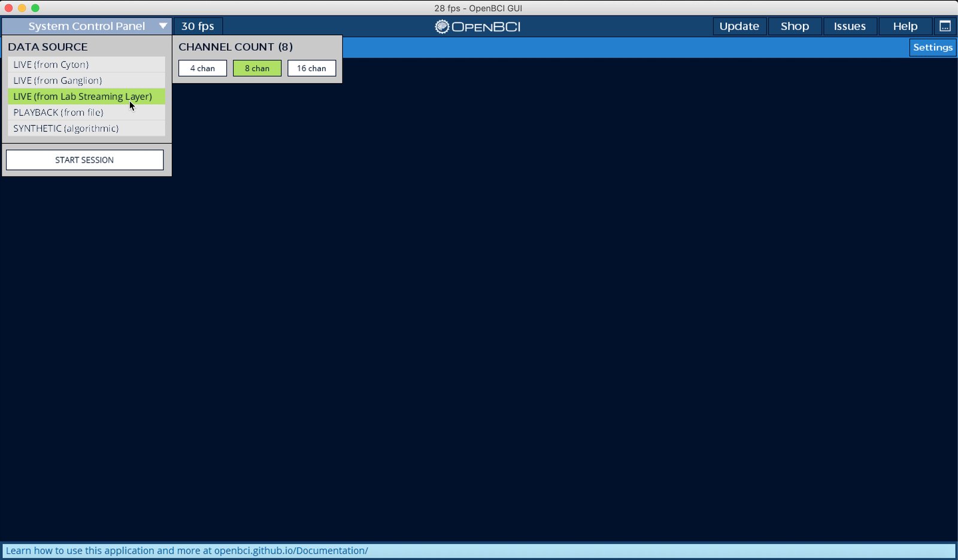Open the Issues page
958x560 pixels.
tap(850, 26)
